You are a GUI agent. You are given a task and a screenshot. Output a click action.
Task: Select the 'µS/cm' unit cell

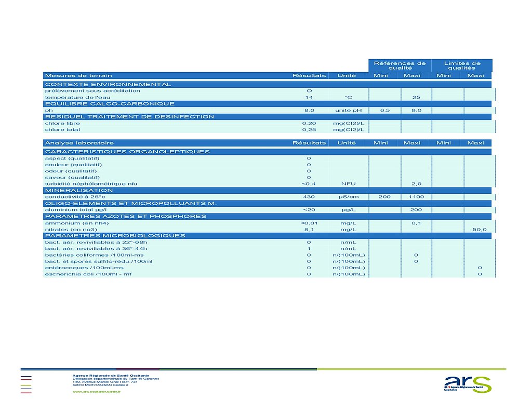click(x=349, y=197)
